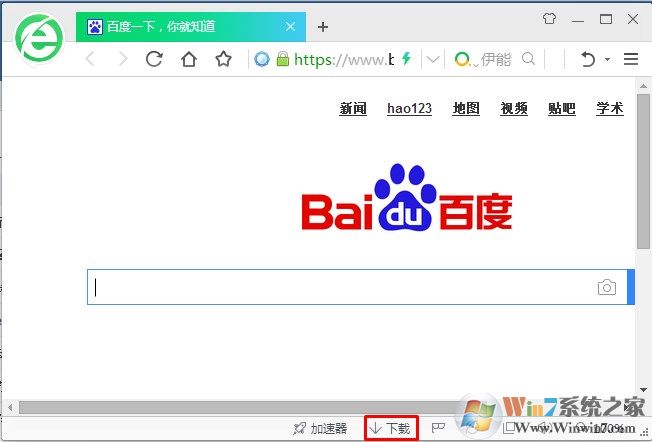The height and width of the screenshot is (442, 652).
Task: Click the undo closed tab icon
Action: tap(588, 59)
